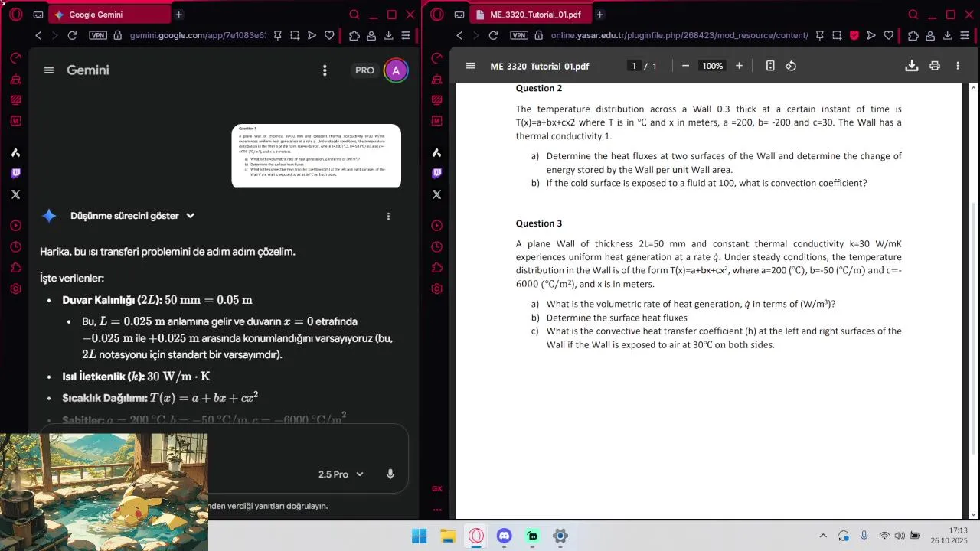
Task: Add Gemini page to bookmarks heart icon
Action: pyautogui.click(x=329, y=35)
